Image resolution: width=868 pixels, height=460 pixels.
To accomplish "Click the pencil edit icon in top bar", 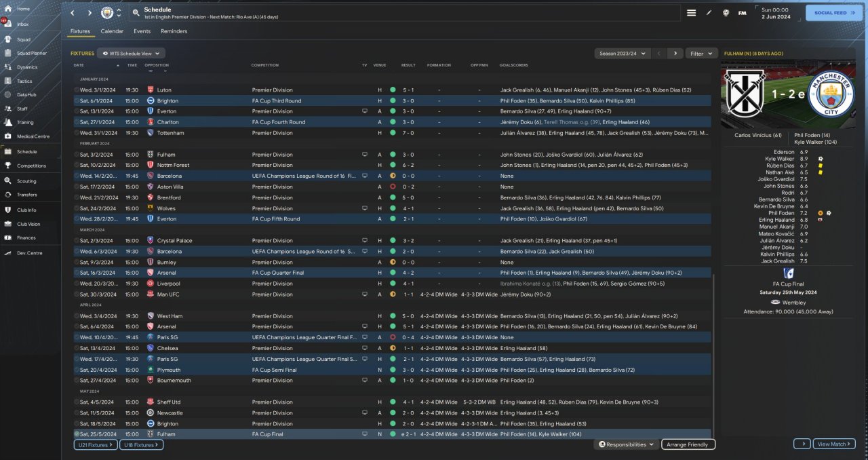I will click(709, 13).
